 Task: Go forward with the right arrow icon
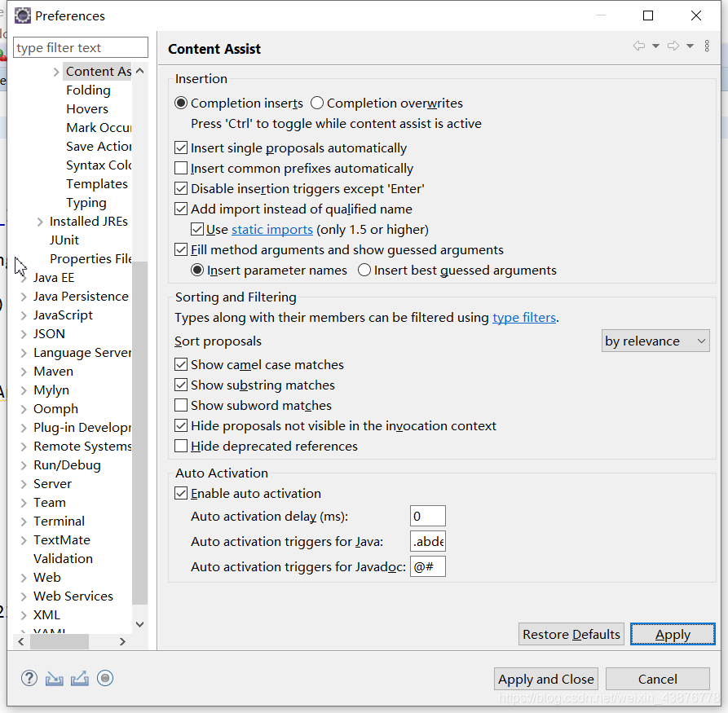pyautogui.click(x=673, y=46)
